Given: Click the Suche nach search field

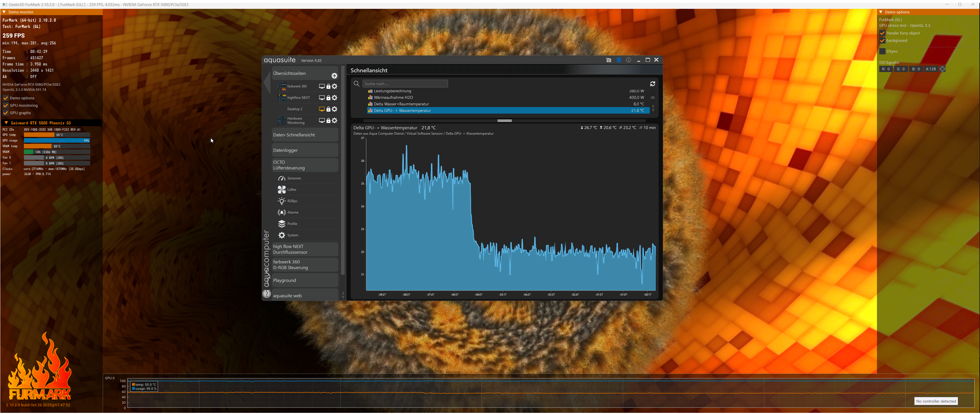Looking at the screenshot, I should [x=405, y=84].
